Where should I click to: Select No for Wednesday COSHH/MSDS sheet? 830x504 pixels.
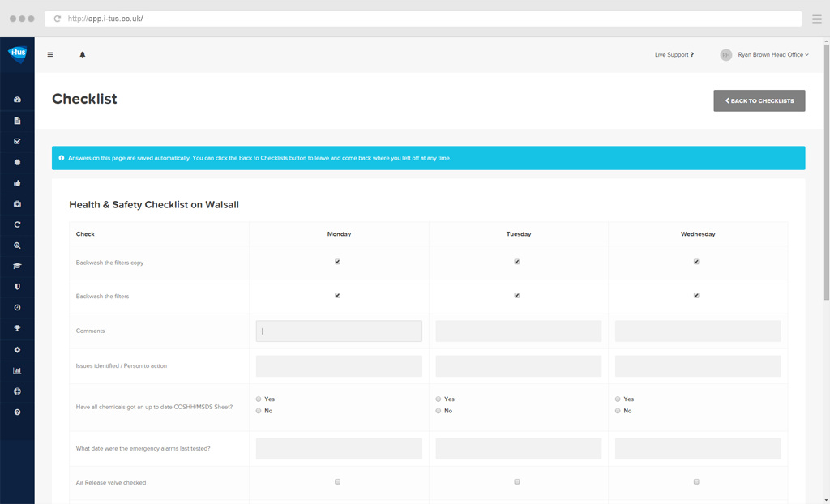pos(618,411)
